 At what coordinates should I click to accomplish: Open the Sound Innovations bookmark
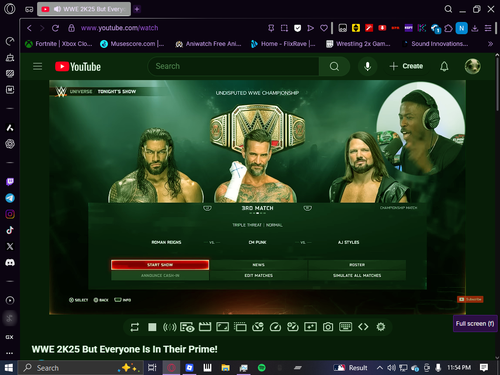tap(435, 44)
